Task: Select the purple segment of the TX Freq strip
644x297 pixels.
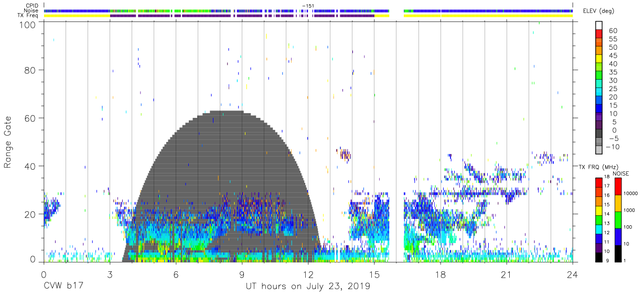Action: [241, 16]
